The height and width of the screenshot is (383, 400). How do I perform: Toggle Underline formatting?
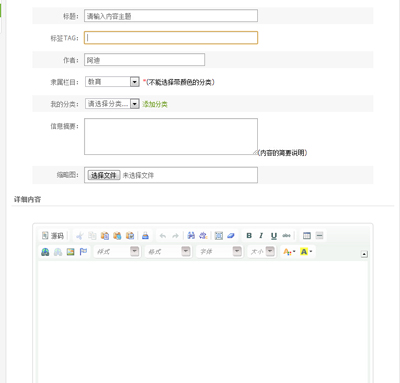274,236
